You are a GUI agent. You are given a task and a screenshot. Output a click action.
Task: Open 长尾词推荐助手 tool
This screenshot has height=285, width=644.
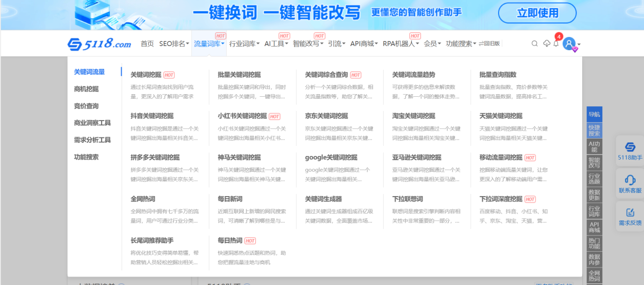point(152,240)
